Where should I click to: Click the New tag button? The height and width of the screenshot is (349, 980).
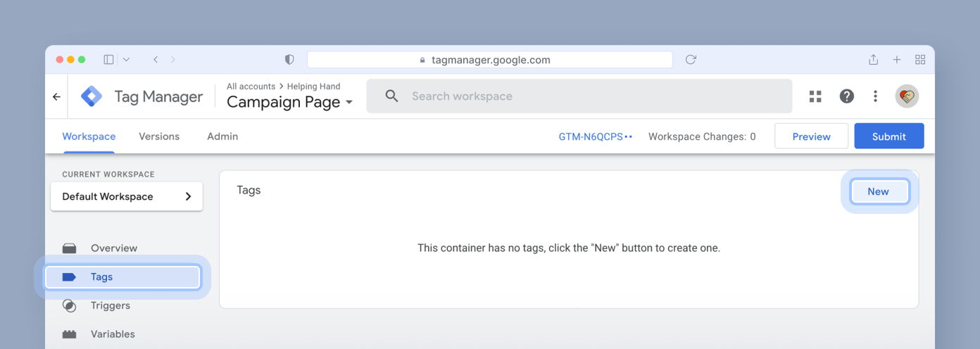(x=879, y=191)
